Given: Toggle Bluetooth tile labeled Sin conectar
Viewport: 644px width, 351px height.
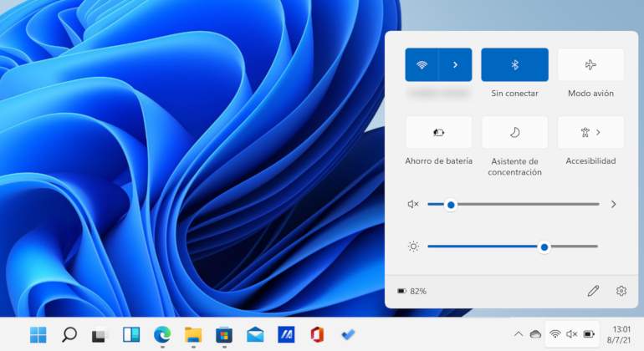Looking at the screenshot, I should pyautogui.click(x=514, y=65).
